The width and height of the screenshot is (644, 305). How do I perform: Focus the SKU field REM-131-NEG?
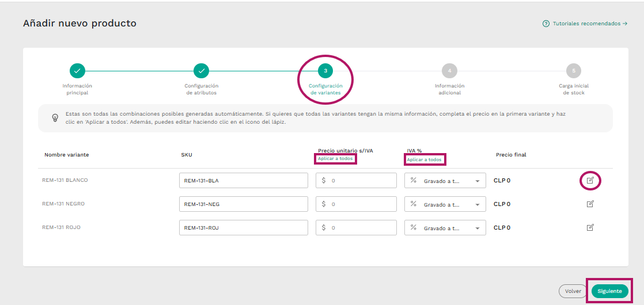[x=244, y=204]
